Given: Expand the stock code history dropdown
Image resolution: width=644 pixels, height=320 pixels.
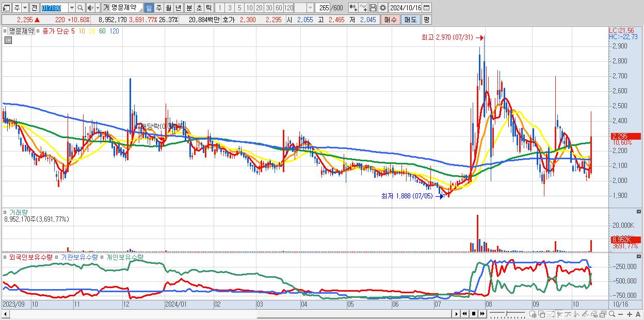Looking at the screenshot, I should 72,8.
